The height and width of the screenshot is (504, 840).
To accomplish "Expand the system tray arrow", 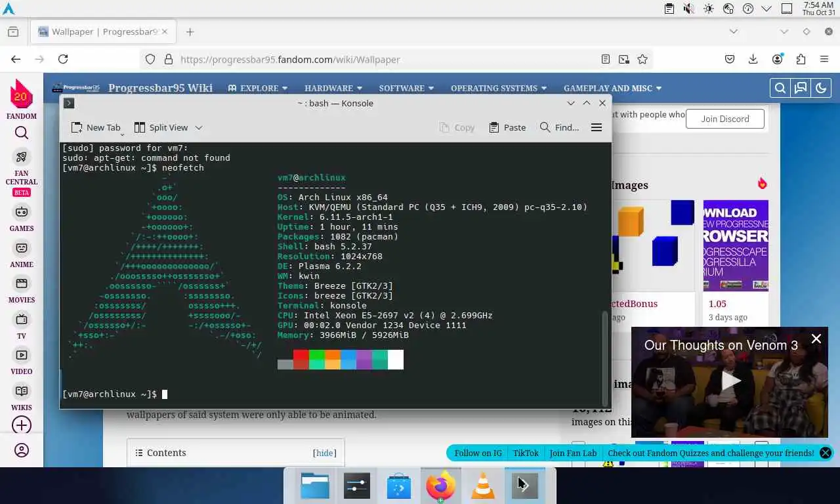I will pyautogui.click(x=766, y=9).
